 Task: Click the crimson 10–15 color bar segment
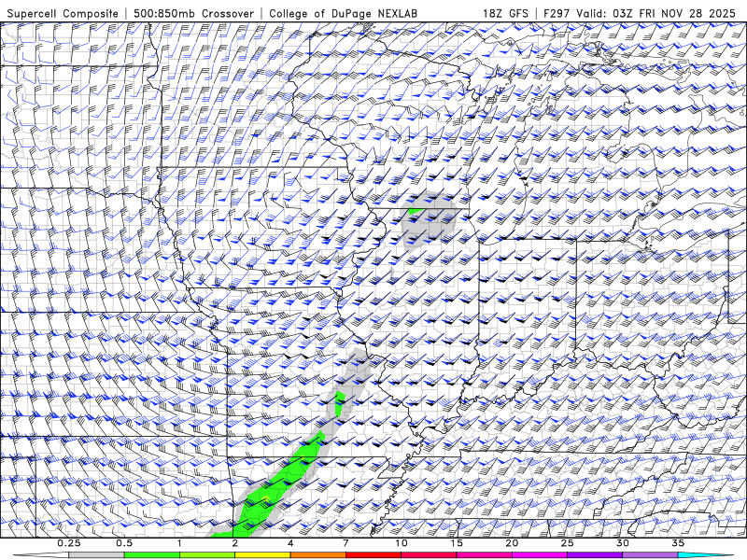coord(429,555)
